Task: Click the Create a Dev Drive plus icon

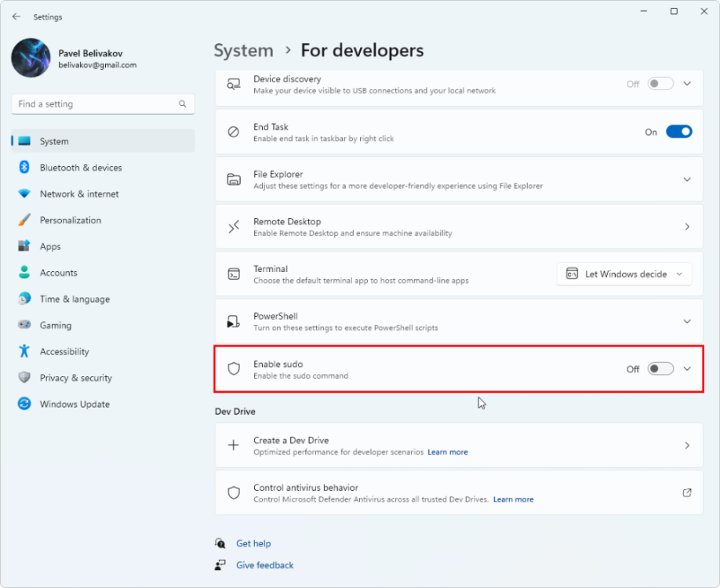Action: [234, 445]
